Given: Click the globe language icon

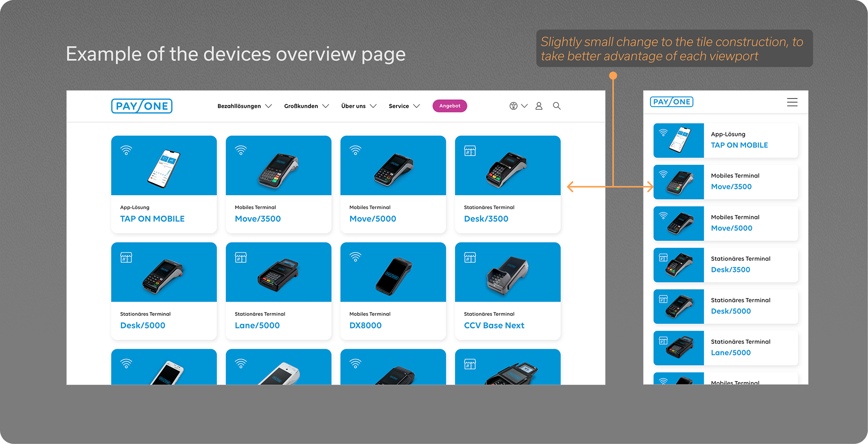Looking at the screenshot, I should [x=514, y=106].
